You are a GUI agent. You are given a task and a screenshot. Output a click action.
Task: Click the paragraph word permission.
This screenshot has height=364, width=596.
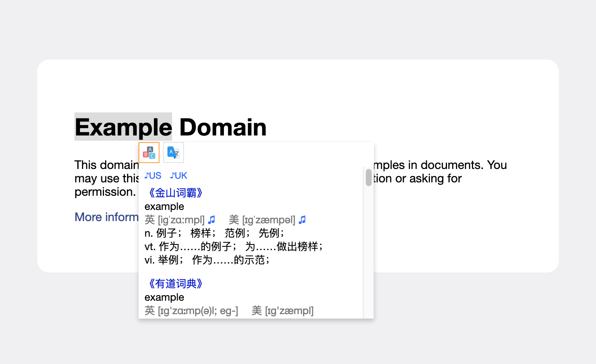point(105,192)
